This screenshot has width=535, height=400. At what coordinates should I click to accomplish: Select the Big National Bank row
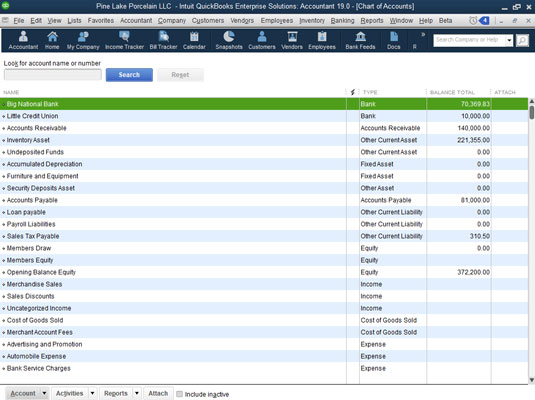264,104
